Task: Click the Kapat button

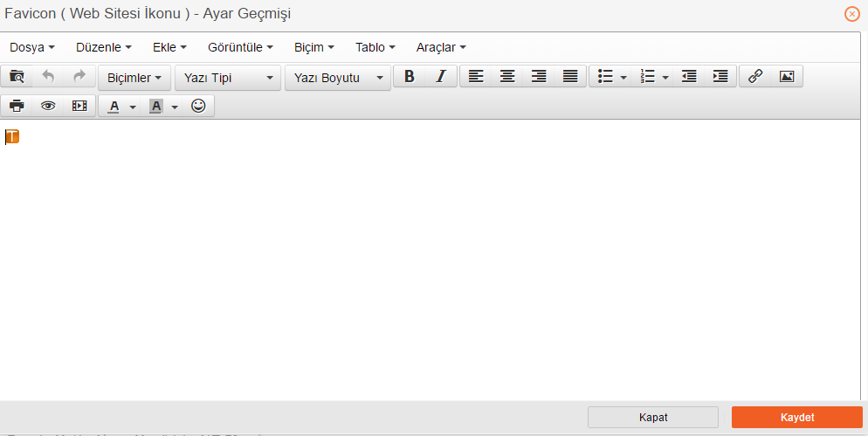Action: [653, 417]
